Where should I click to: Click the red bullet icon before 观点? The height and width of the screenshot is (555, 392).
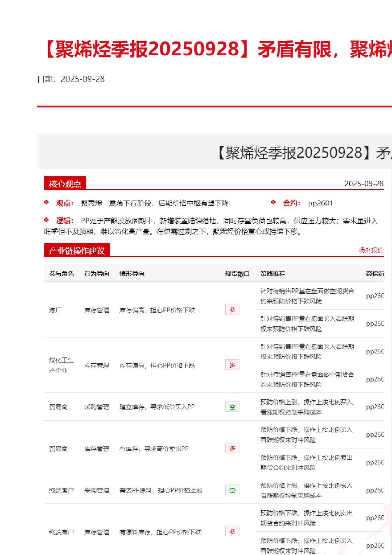click(x=46, y=203)
